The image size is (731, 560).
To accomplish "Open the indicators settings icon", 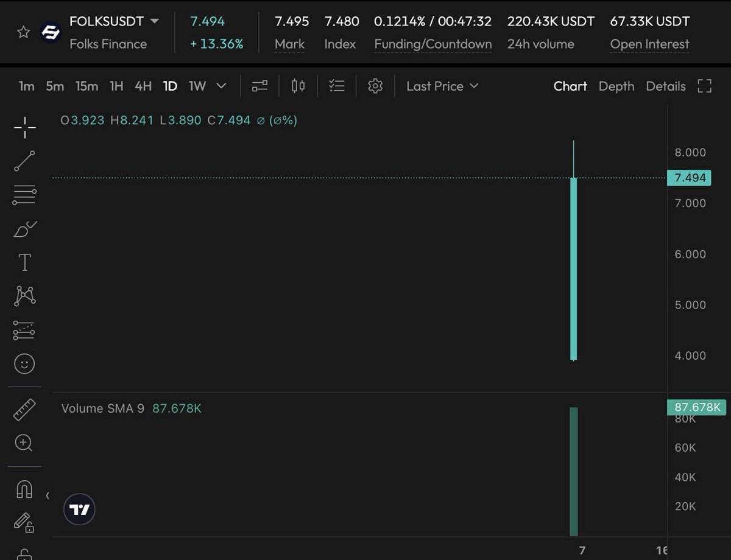I will (260, 86).
